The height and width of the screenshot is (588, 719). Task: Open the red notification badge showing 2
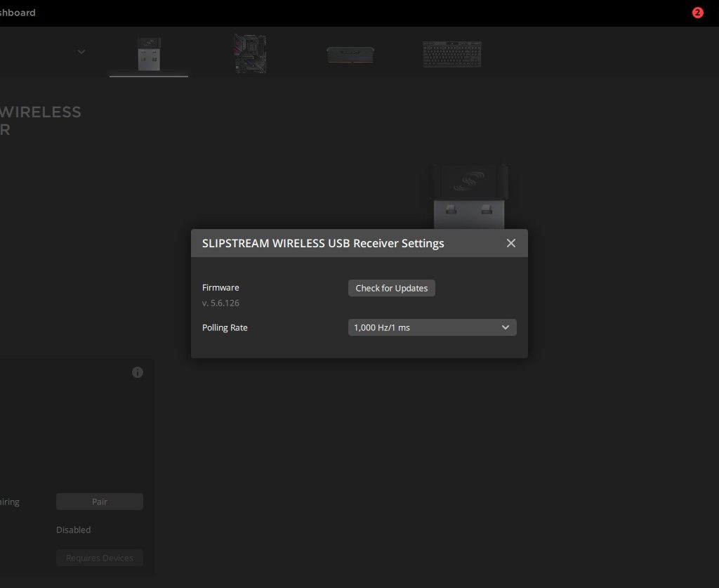[x=697, y=13]
